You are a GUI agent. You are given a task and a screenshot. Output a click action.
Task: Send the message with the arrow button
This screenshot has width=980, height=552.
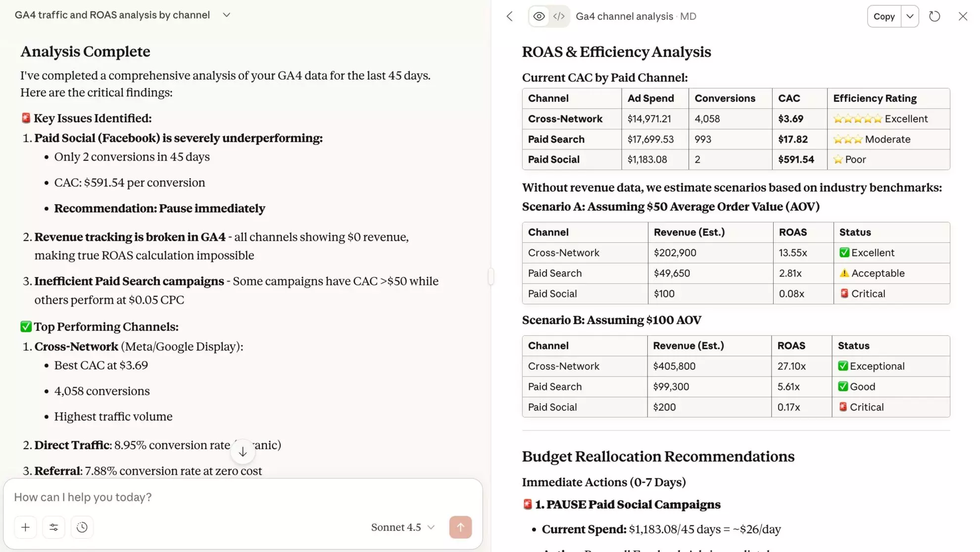pos(460,527)
